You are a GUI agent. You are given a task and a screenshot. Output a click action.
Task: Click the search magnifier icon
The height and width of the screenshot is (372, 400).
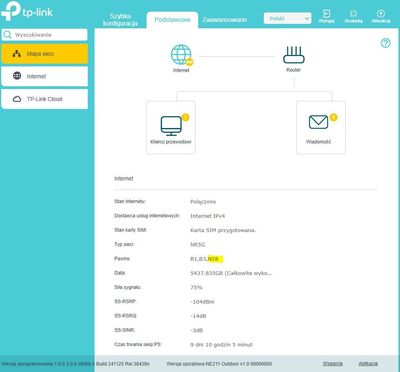(x=7, y=35)
